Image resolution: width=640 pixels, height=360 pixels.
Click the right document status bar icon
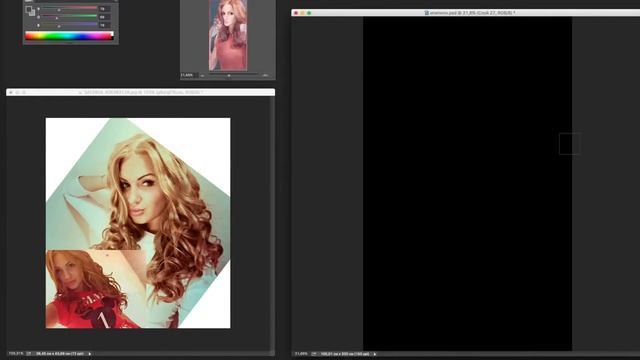pos(314,354)
